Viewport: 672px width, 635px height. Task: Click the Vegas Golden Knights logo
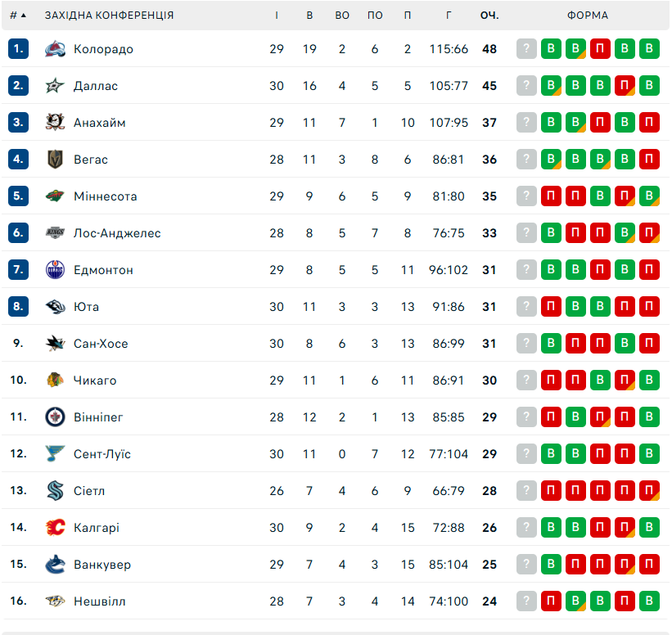[55, 160]
